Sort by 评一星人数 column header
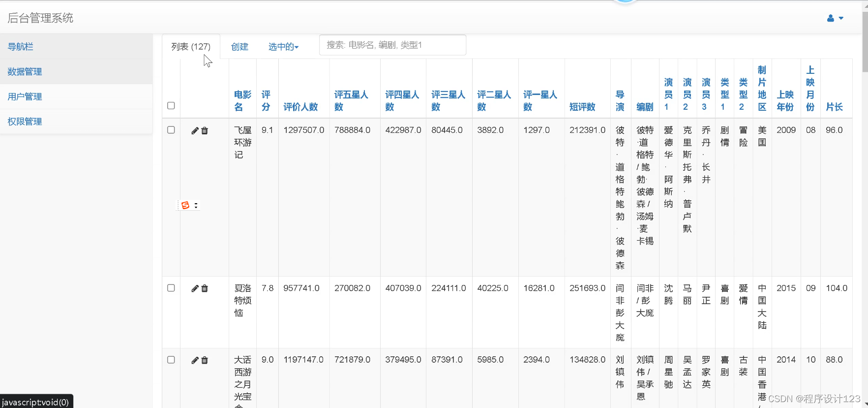868x408 pixels. click(x=540, y=101)
